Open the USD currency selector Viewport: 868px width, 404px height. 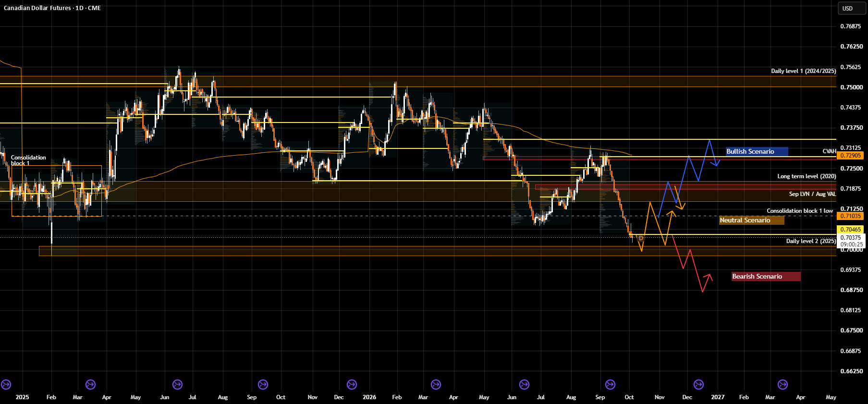(x=852, y=8)
